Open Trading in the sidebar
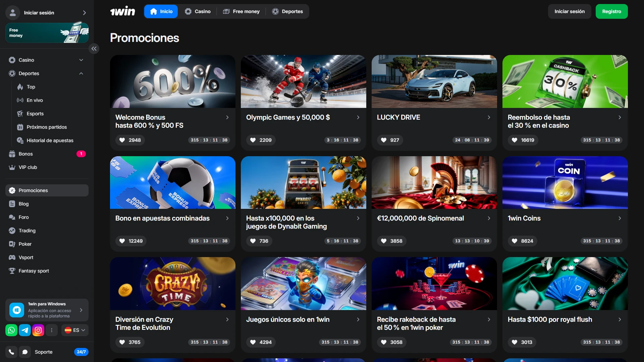Image resolution: width=644 pixels, height=362 pixels. pyautogui.click(x=27, y=231)
